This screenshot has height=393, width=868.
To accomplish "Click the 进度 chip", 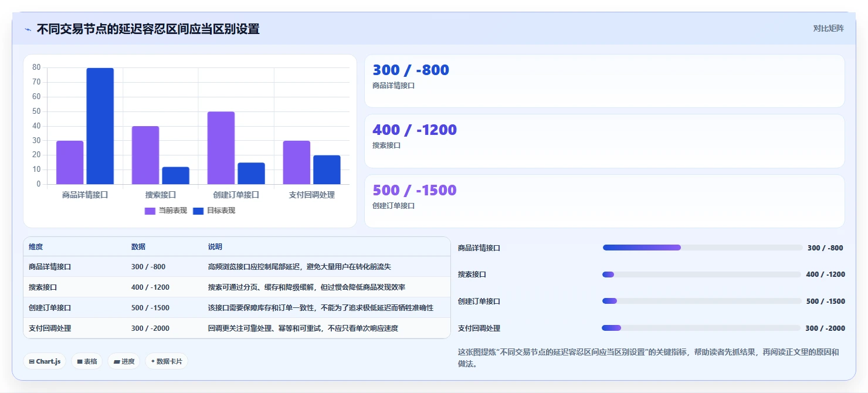I will [124, 361].
